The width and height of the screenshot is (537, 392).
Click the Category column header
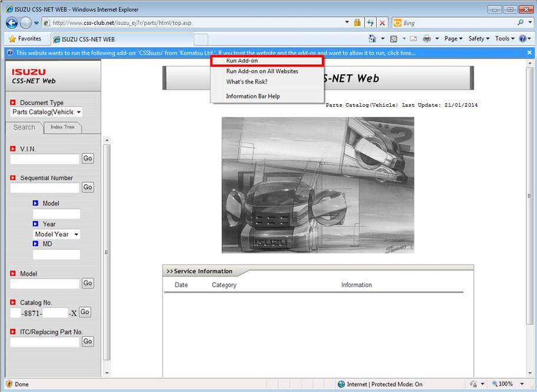[224, 285]
